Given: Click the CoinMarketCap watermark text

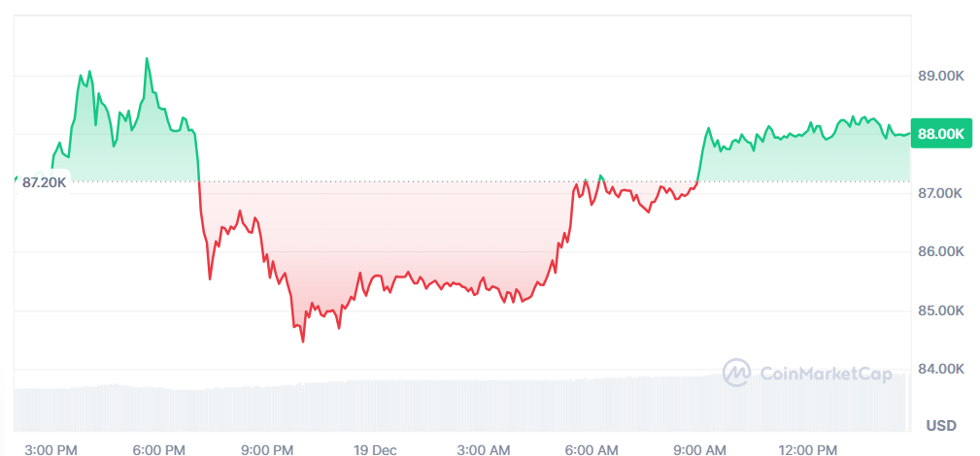Looking at the screenshot, I should 825,374.
